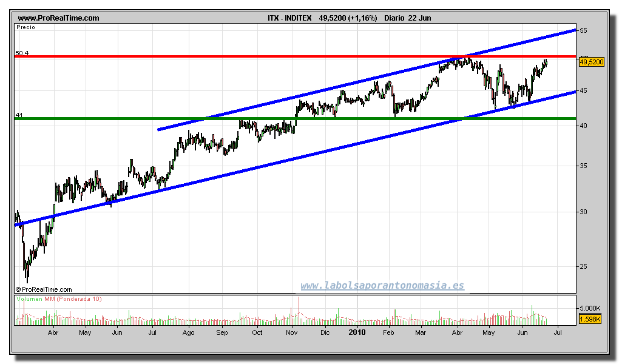Click the www.ProRealTime.com header link

[x=58, y=18]
